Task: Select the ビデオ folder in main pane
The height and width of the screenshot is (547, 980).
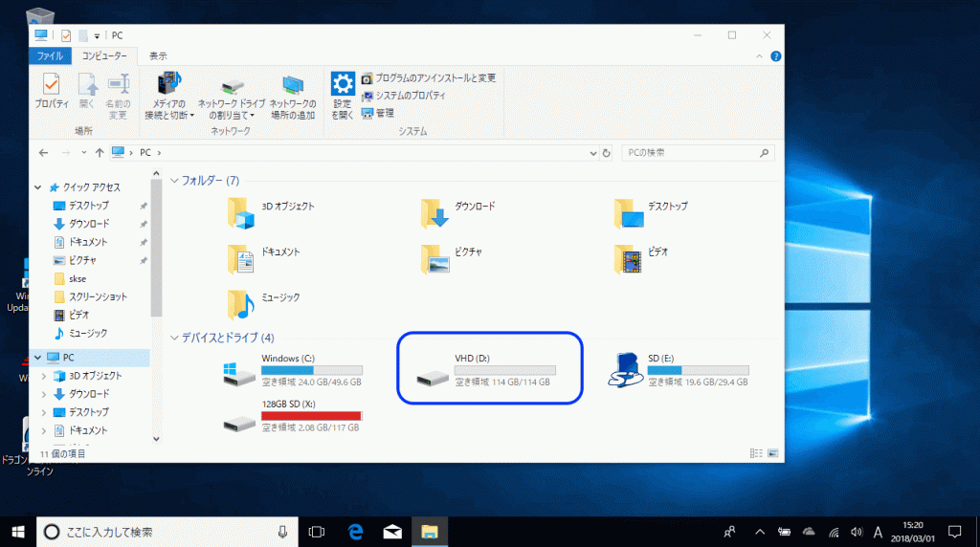Action: [640, 258]
